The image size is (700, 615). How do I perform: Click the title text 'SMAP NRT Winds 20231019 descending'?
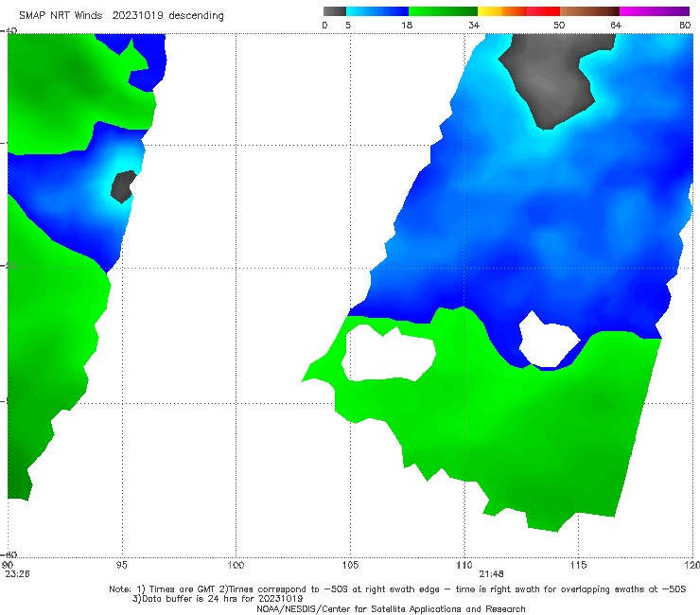click(121, 15)
